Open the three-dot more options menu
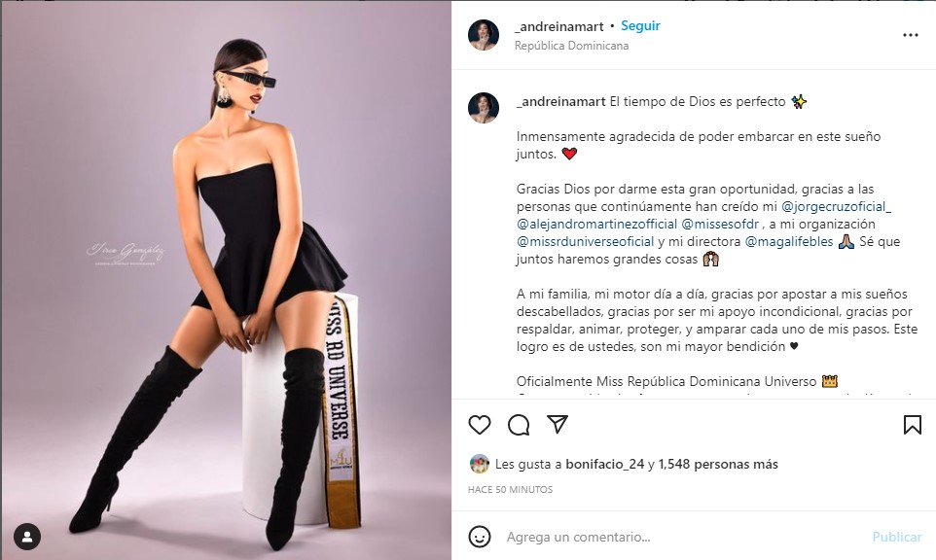Screen dimensions: 936x560 coord(911,35)
